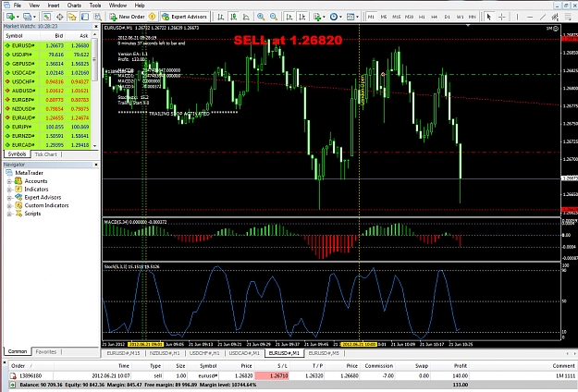The width and height of the screenshot is (578, 392).
Task: Select the GBPUSD# row in Market Watch
Action: (47, 64)
